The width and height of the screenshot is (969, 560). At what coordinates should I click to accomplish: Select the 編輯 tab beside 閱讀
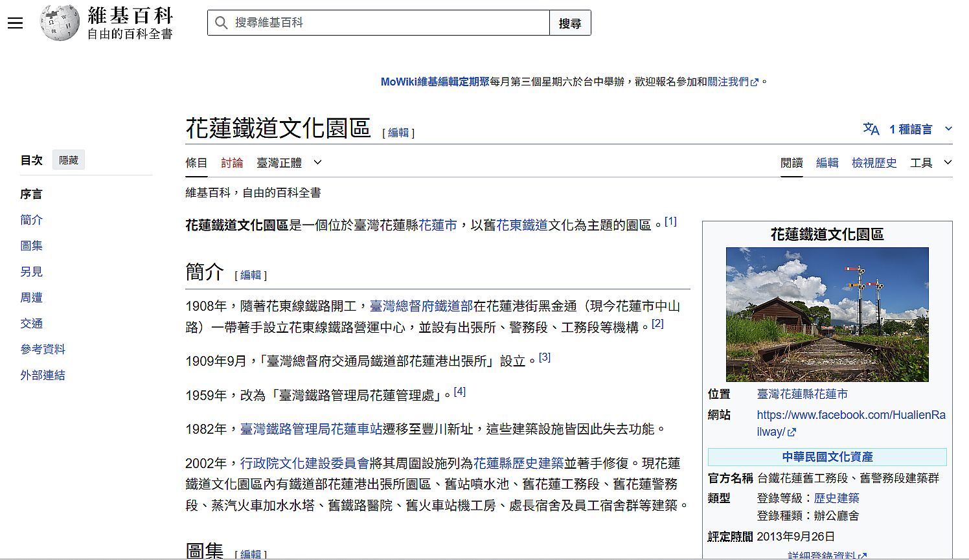pyautogui.click(x=826, y=162)
